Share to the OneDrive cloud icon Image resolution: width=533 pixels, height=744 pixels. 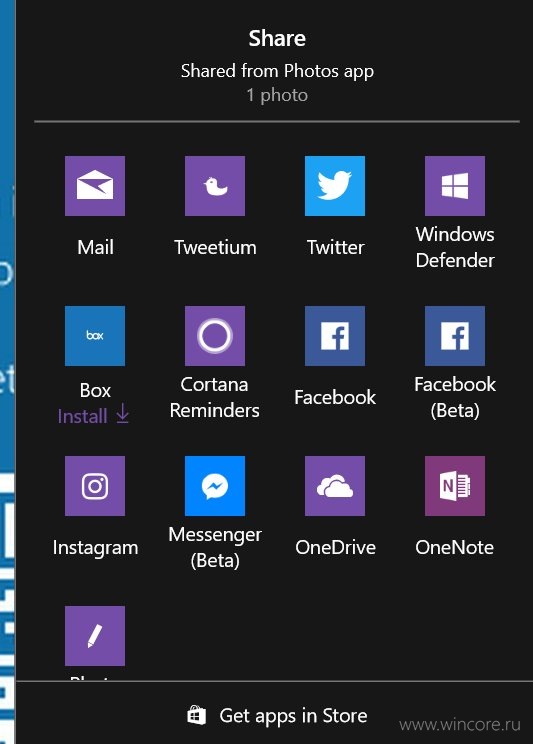[335, 485]
